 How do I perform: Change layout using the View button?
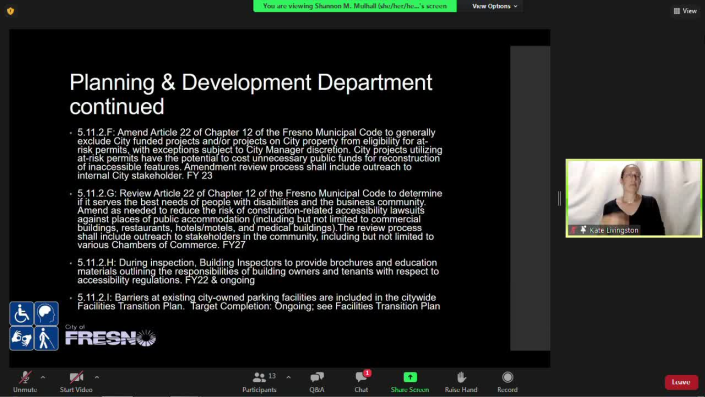pos(685,11)
